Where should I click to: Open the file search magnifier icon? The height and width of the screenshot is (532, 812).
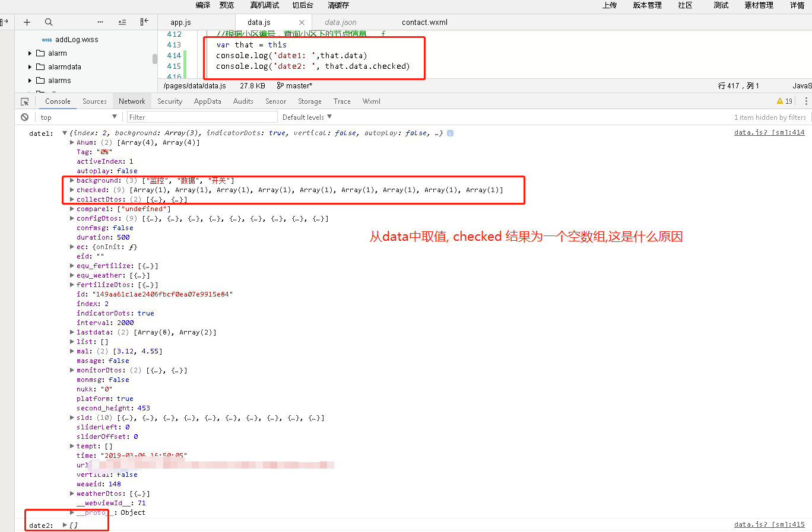point(49,22)
